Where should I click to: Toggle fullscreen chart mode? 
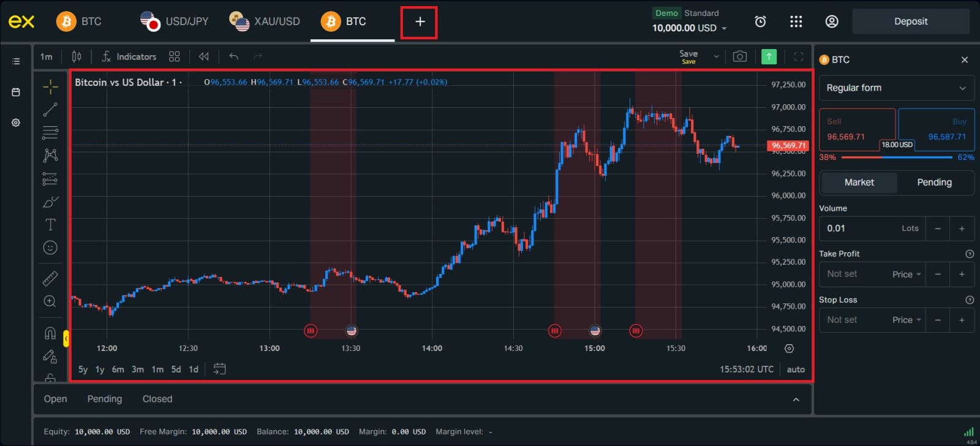(x=798, y=56)
